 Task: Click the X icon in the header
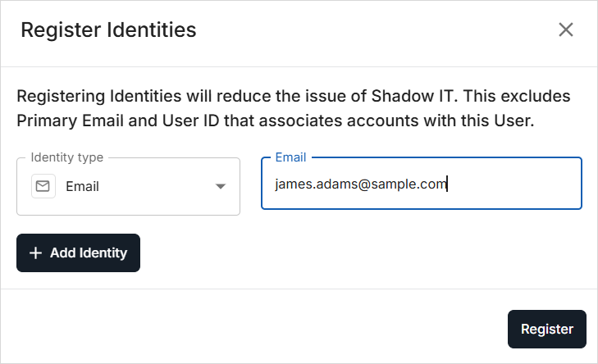tap(565, 30)
